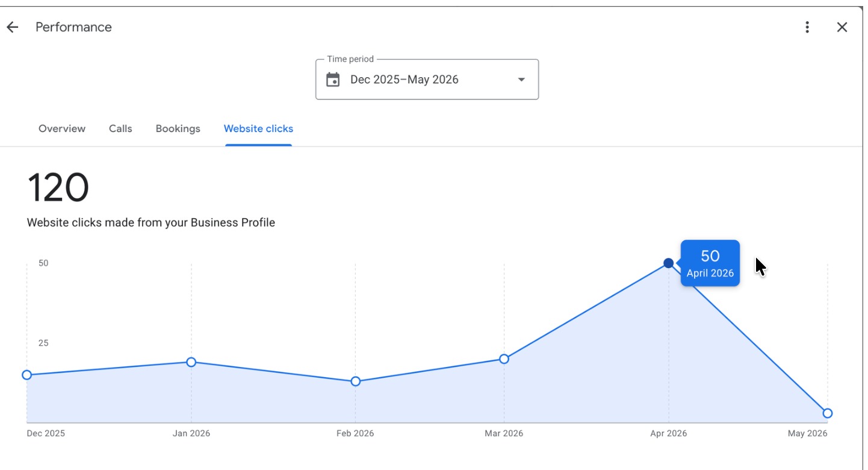Expand the Time period dropdown arrow

point(521,80)
